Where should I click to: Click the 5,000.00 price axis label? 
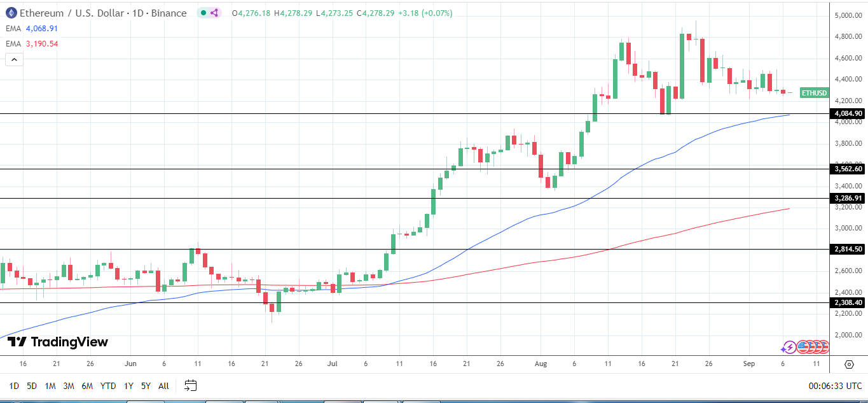point(848,15)
